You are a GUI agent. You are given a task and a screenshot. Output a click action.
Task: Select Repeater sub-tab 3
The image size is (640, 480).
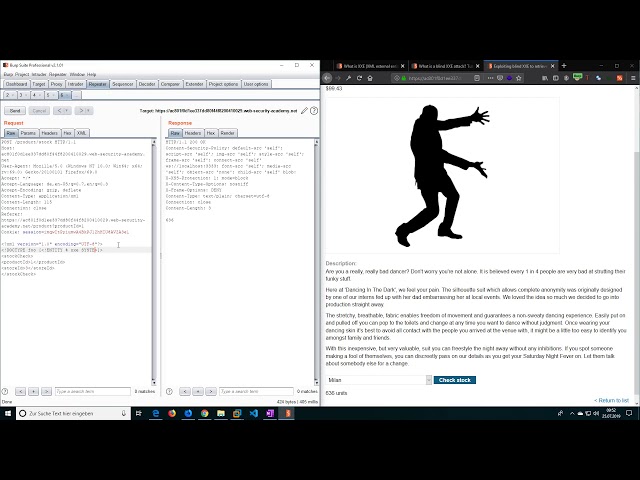point(23,95)
